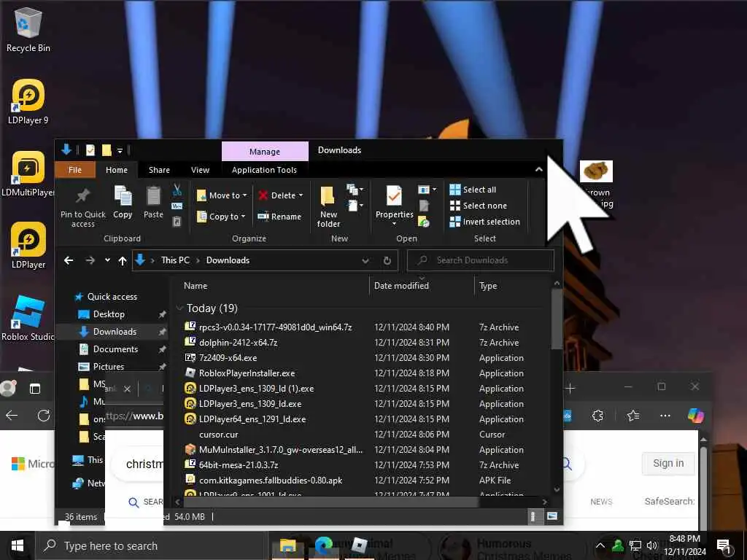The height and width of the screenshot is (560, 747).
Task: Open the notification center icon in the taskbar
Action: click(x=724, y=546)
